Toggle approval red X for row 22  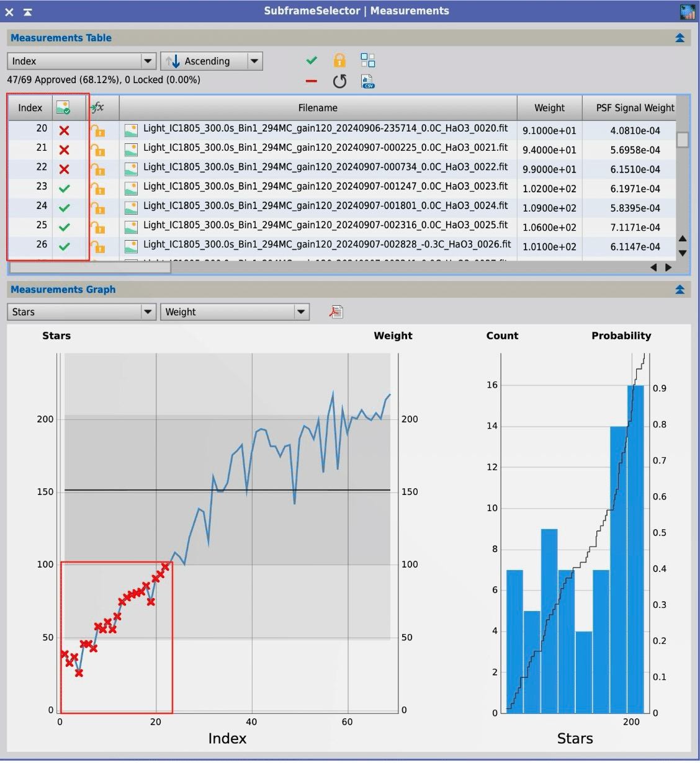tap(64, 169)
